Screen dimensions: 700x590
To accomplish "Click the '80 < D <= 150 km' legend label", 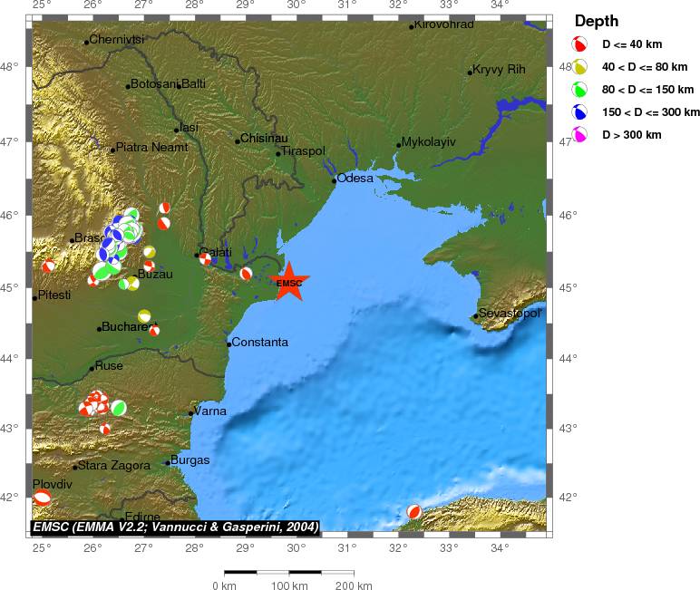I will click(647, 89).
